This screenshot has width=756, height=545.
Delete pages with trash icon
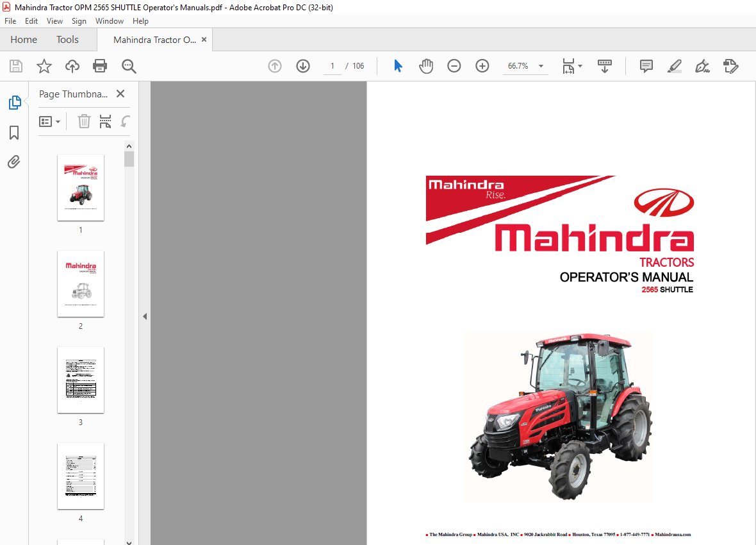(84, 121)
